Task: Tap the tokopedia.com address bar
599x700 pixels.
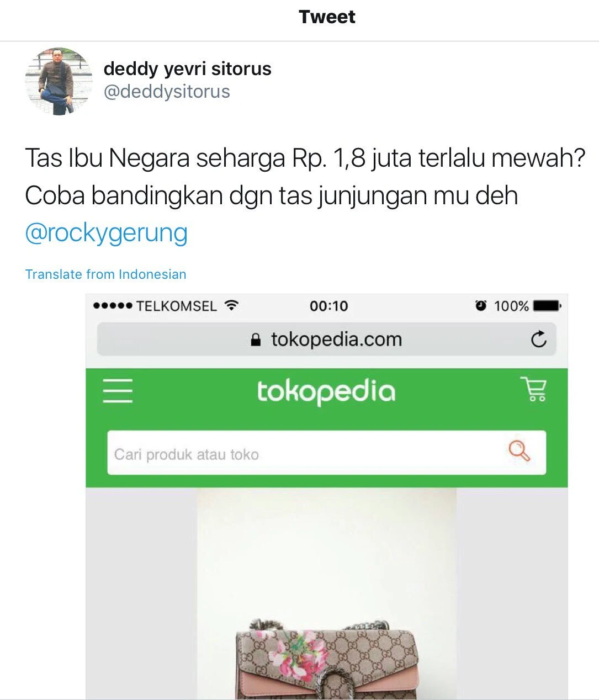Action: [x=327, y=339]
